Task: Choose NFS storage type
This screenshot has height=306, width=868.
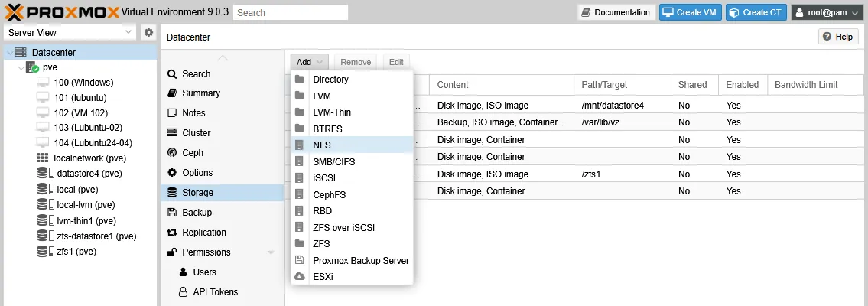Action: (352, 145)
